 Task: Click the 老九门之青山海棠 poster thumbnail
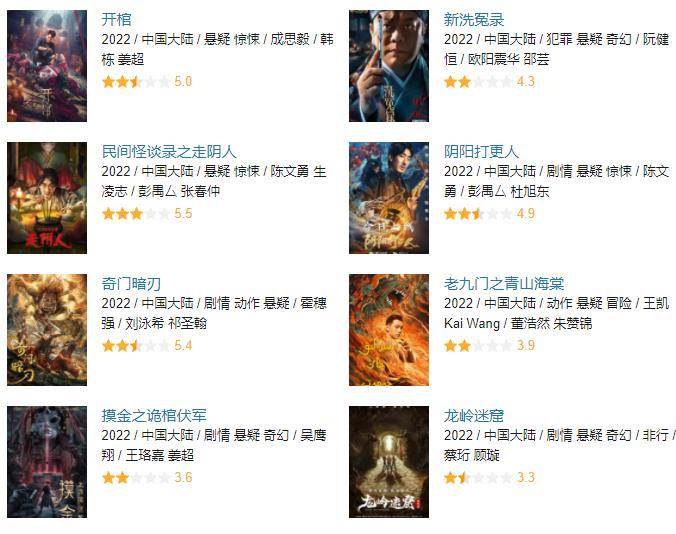point(389,330)
